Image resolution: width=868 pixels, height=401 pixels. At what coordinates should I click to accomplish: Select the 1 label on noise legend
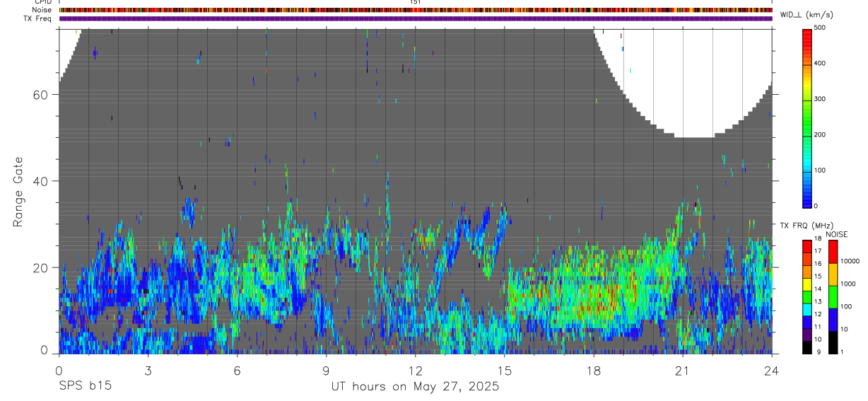click(x=843, y=351)
